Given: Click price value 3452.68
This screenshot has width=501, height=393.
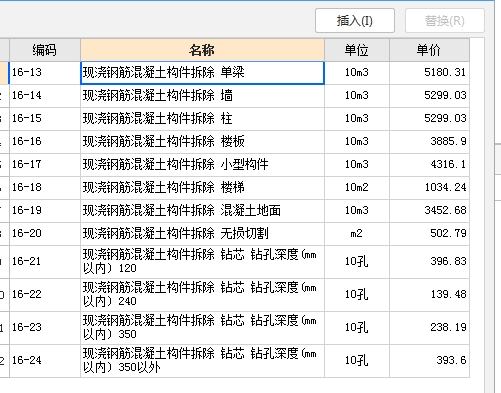Looking at the screenshot, I should click(x=445, y=211).
